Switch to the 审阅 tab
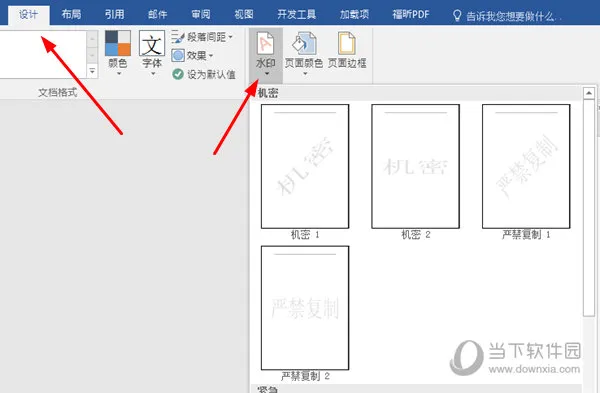The image size is (600, 393). [201, 15]
